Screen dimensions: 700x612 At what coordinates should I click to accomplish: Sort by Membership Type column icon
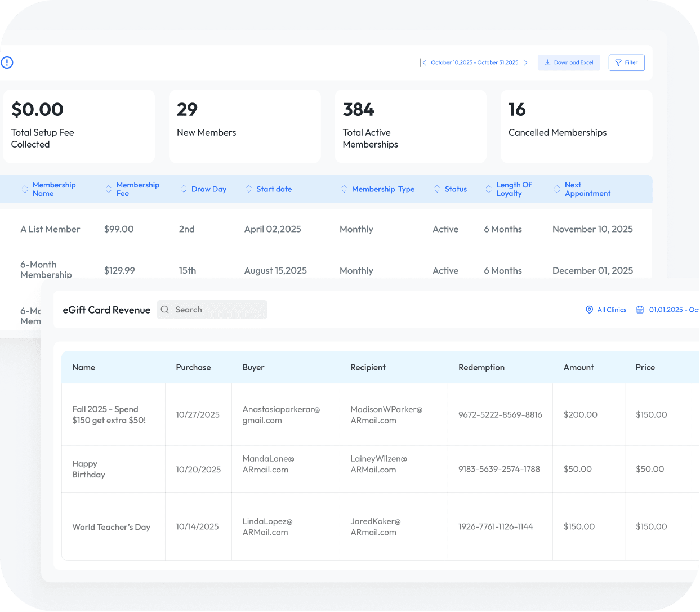344,189
